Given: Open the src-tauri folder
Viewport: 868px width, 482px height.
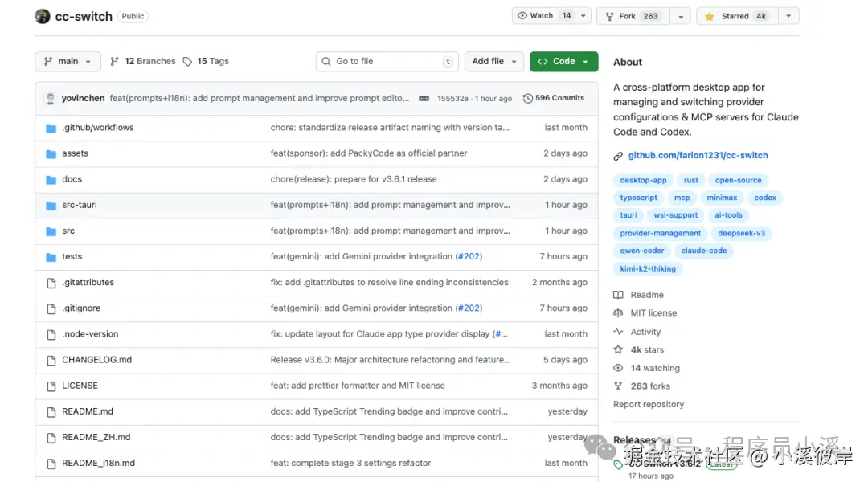Looking at the screenshot, I should click(80, 205).
